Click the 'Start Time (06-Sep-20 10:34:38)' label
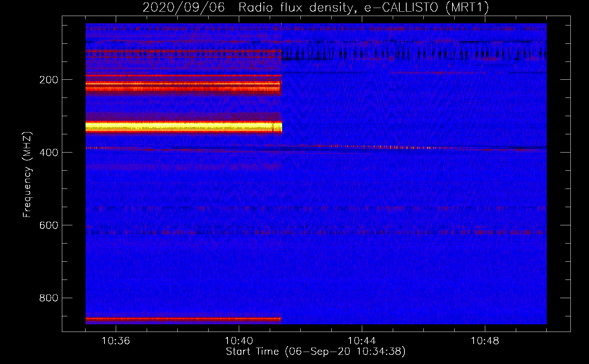 (x=316, y=352)
